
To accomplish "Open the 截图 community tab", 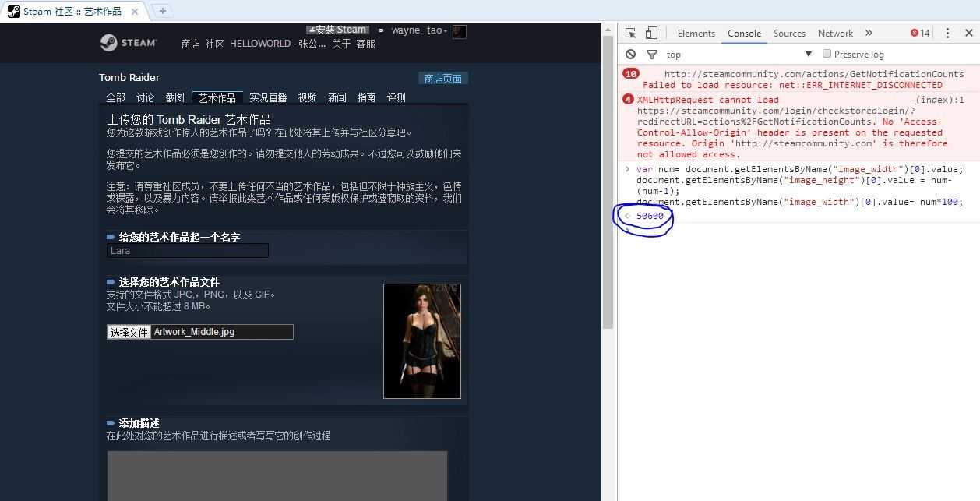I will coord(174,97).
